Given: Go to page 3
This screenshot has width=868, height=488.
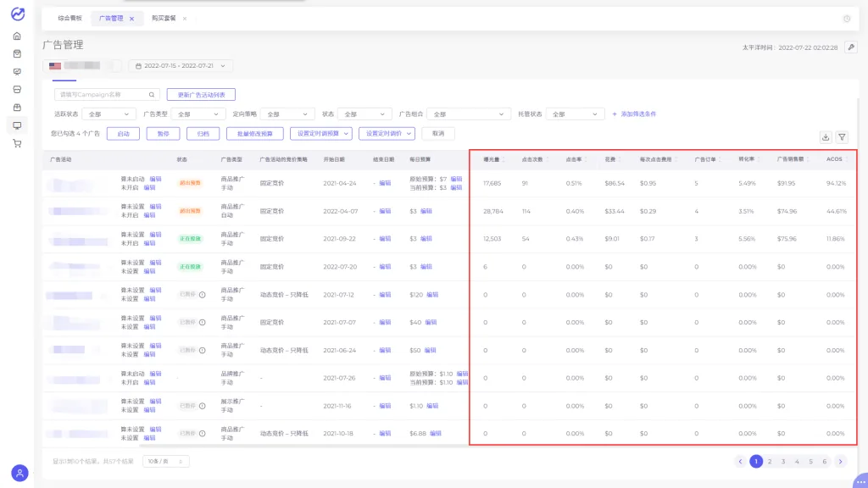Looking at the screenshot, I should pos(783,462).
